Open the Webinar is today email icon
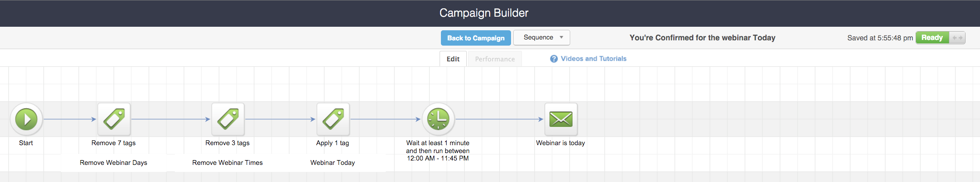The image size is (980, 182). 561,119
